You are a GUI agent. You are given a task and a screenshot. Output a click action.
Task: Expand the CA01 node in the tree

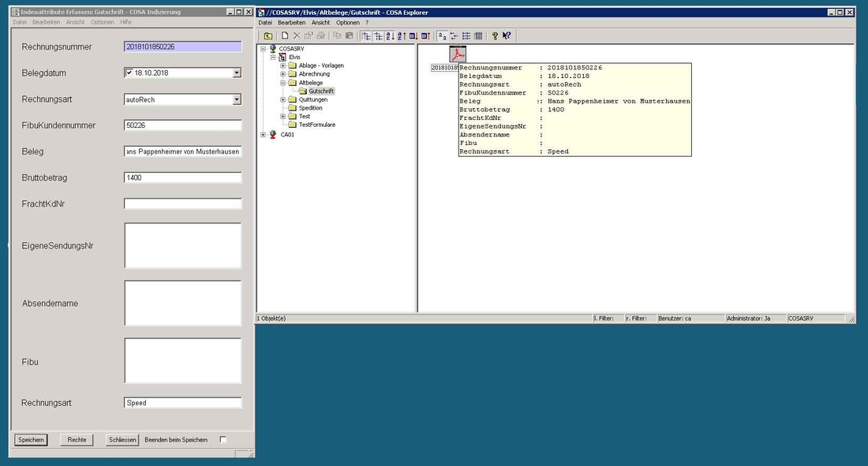click(x=264, y=133)
